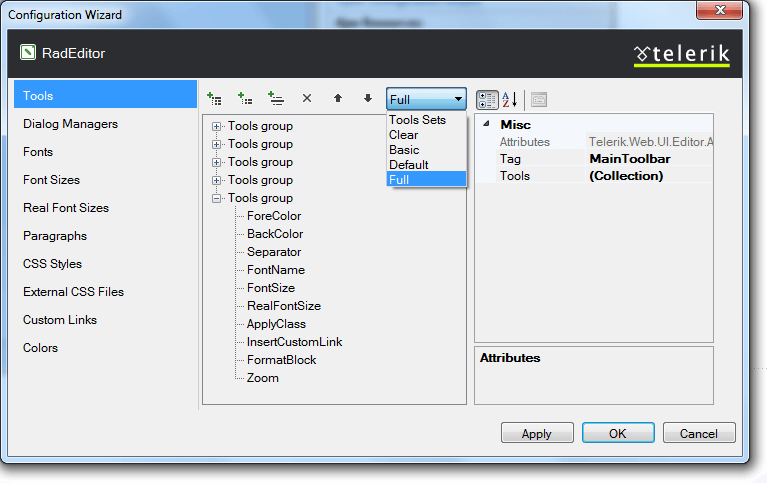Delete selected node with the X icon
This screenshot has width=767, height=483.
click(307, 98)
